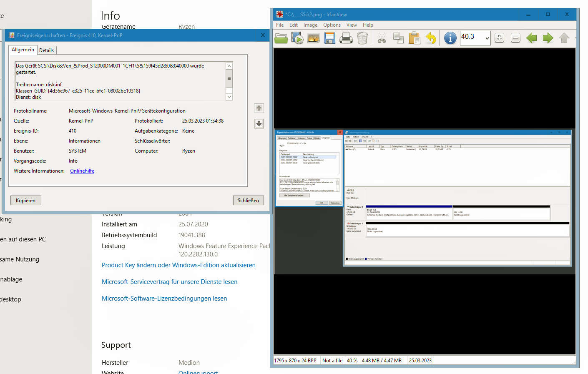Click the user value 'SYSTEM'
This screenshot has width=588, height=374.
click(78, 151)
